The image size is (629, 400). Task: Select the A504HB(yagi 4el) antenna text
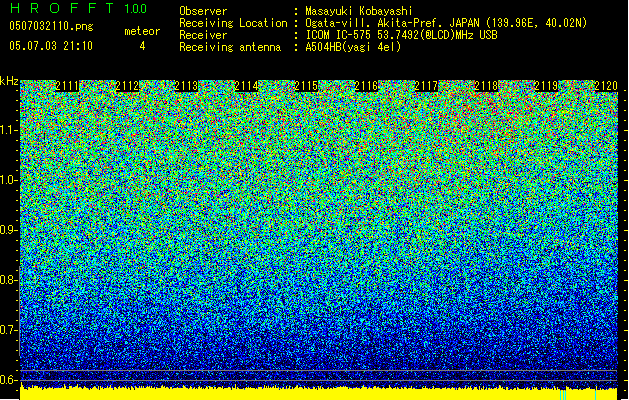pyautogui.click(x=353, y=47)
